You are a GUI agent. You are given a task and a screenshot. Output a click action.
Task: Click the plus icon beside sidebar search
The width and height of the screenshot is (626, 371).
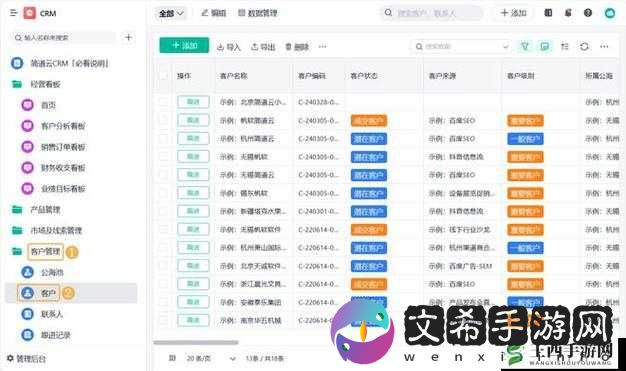click(x=128, y=38)
